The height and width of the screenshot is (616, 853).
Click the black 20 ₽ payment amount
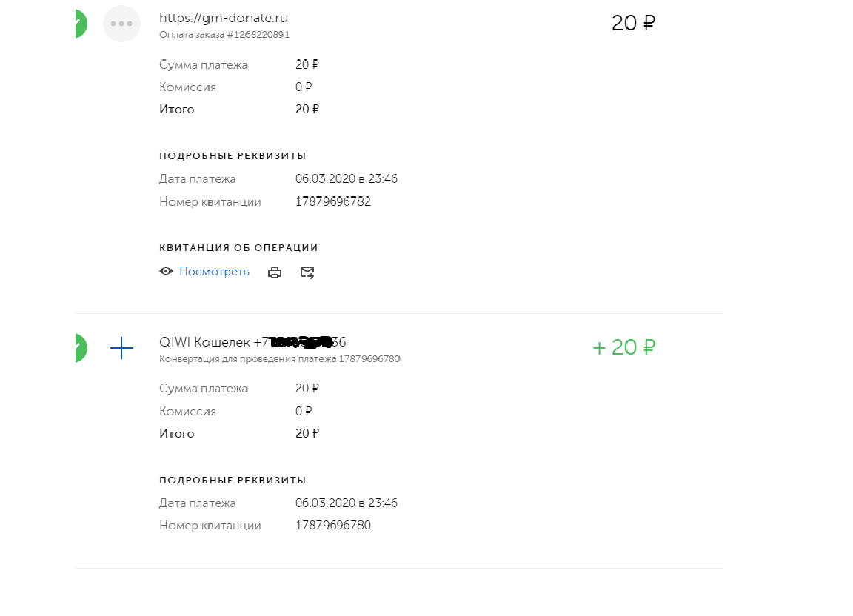pos(633,24)
